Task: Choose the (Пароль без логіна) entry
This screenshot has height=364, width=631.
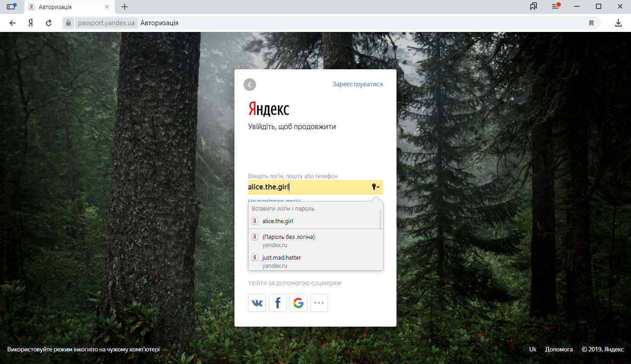Action: tap(315, 241)
